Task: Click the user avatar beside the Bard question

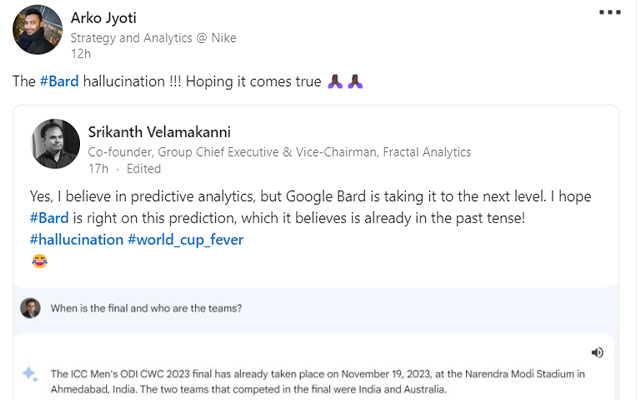Action: point(30,308)
